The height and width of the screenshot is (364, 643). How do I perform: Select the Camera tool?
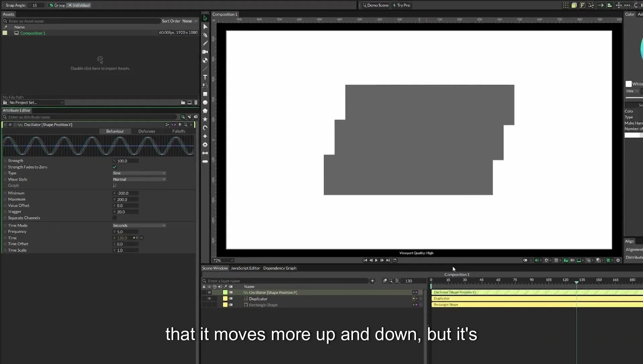click(205, 52)
